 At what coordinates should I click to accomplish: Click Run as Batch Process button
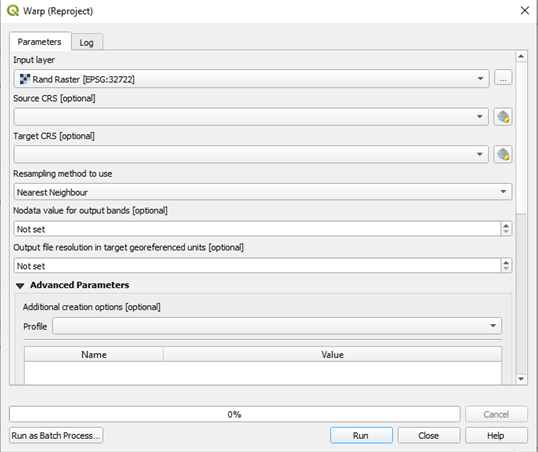point(56,435)
